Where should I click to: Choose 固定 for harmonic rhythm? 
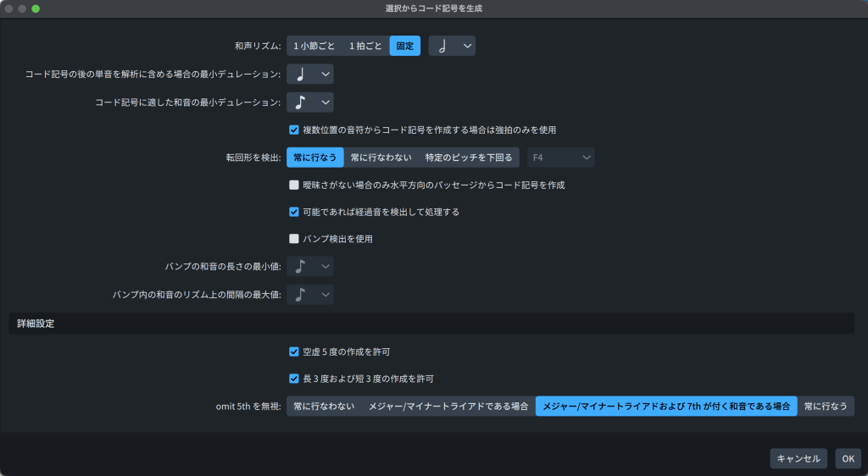pos(404,46)
